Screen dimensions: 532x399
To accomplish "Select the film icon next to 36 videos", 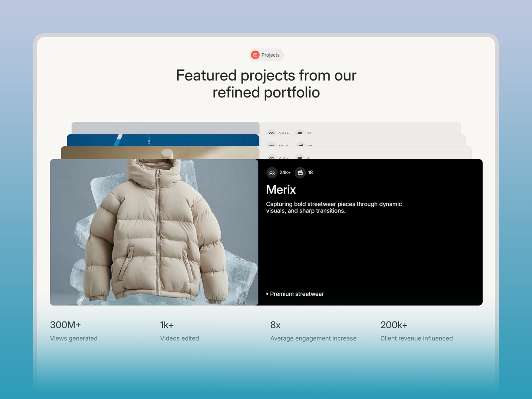I will point(300,133).
